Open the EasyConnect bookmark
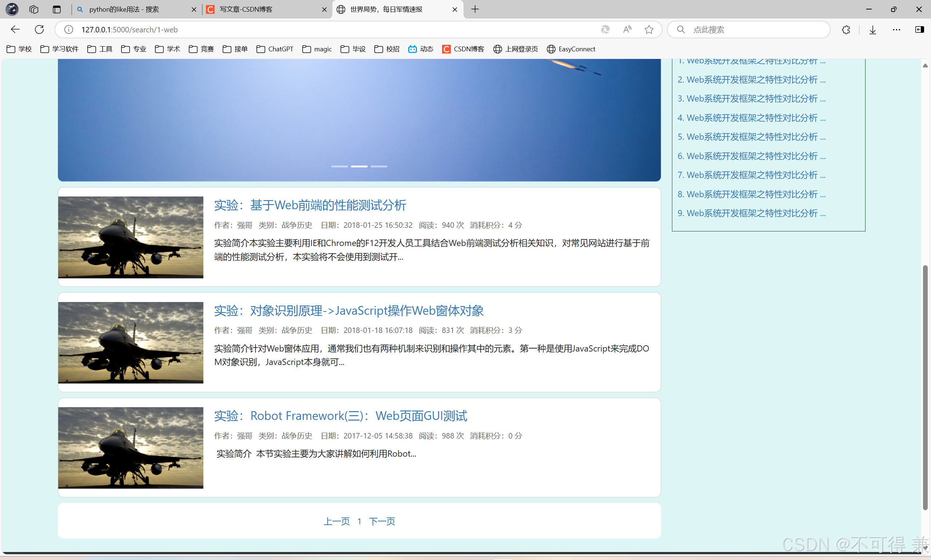931x560 pixels. click(571, 49)
